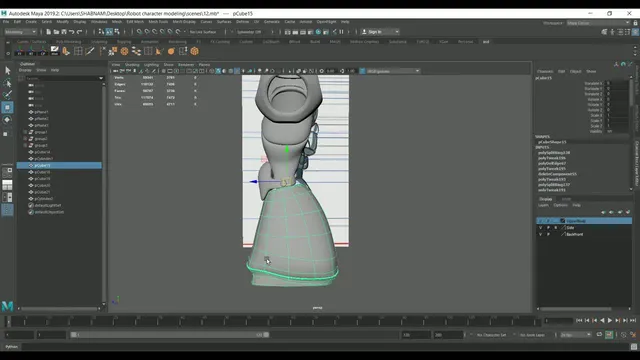Toggle visibility V of Side layer

pyautogui.click(x=541, y=228)
